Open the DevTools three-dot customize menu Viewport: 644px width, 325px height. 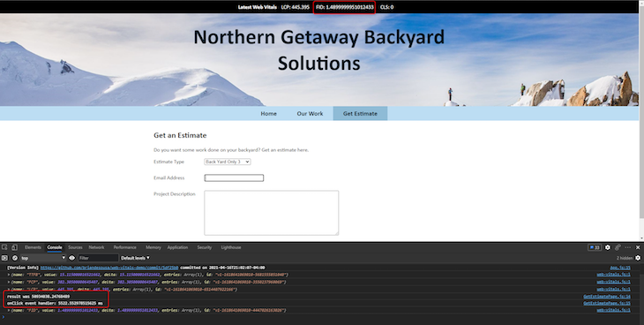pyautogui.click(x=627, y=247)
